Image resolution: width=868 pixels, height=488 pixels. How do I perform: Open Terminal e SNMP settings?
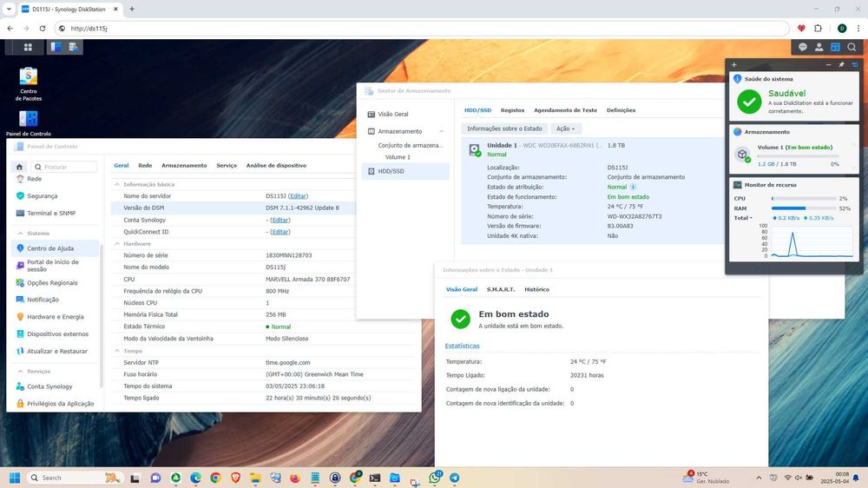click(51, 214)
